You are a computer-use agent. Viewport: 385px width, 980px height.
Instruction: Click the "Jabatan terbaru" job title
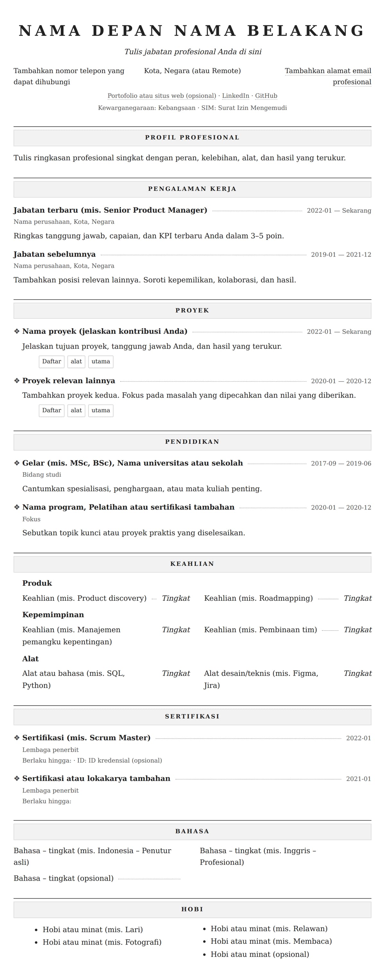click(110, 210)
